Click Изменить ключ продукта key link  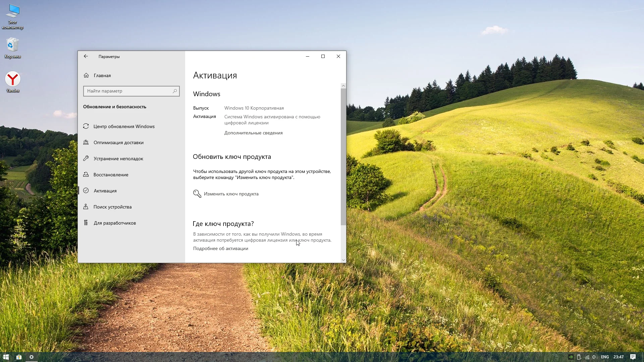coord(231,194)
